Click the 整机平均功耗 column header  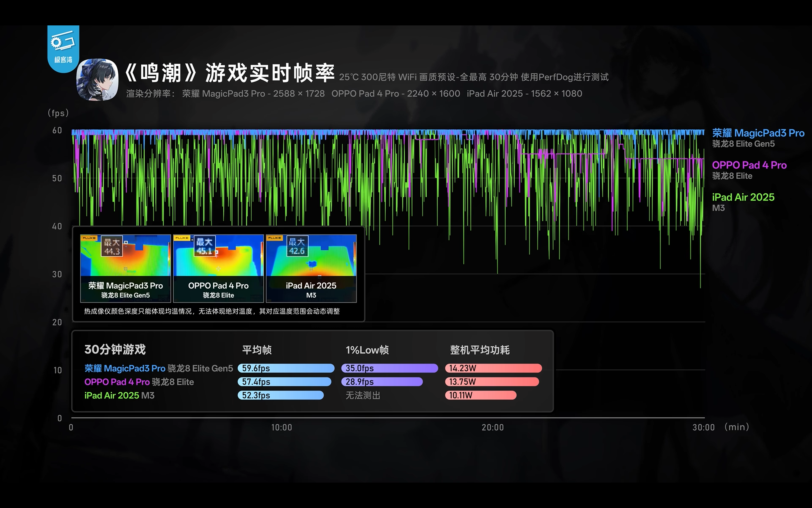point(479,350)
